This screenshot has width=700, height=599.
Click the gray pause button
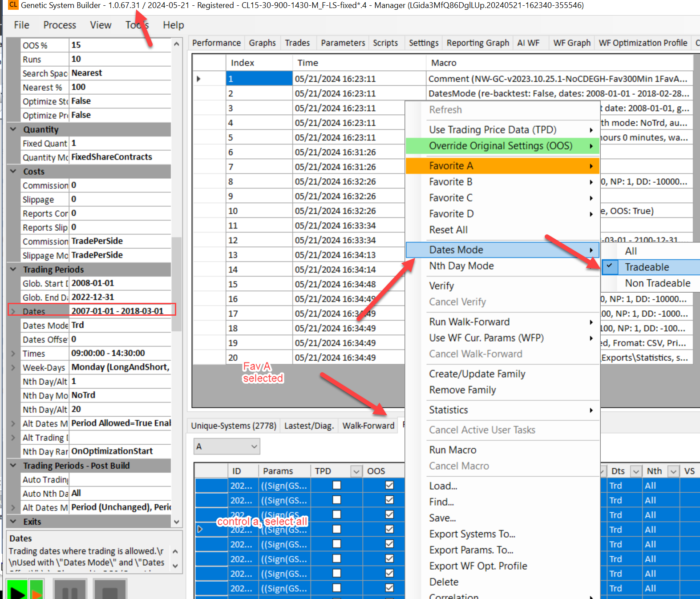tap(70, 591)
